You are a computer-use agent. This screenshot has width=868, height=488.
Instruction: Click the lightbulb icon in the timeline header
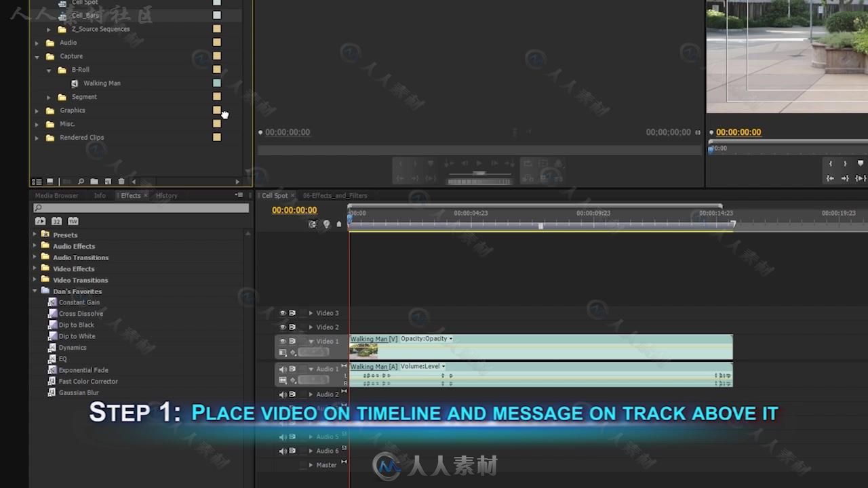coord(326,224)
